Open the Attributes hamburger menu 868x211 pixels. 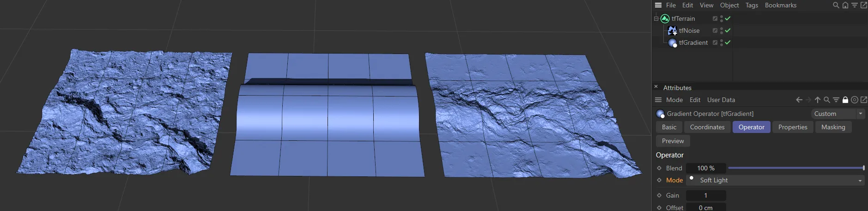click(x=658, y=100)
